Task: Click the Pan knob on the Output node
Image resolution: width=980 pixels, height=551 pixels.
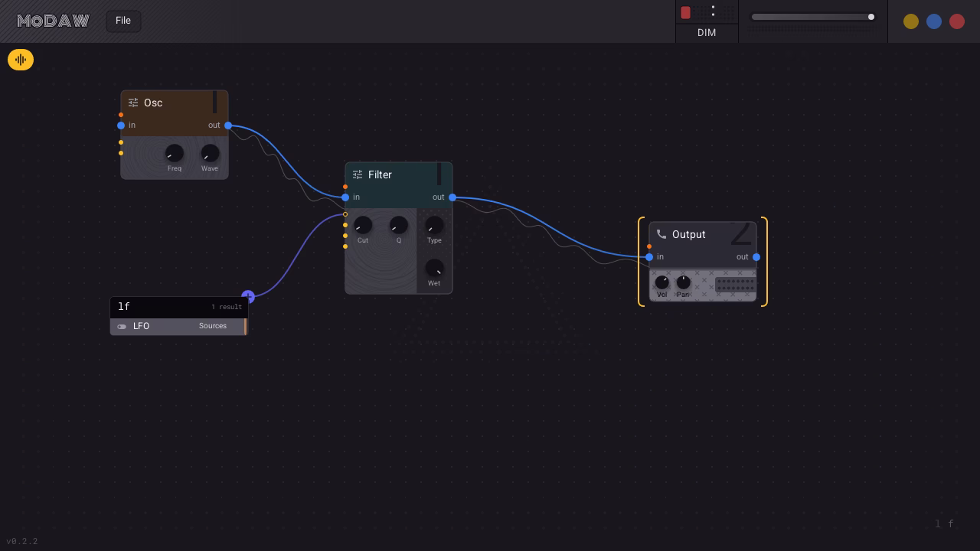Action: click(683, 282)
